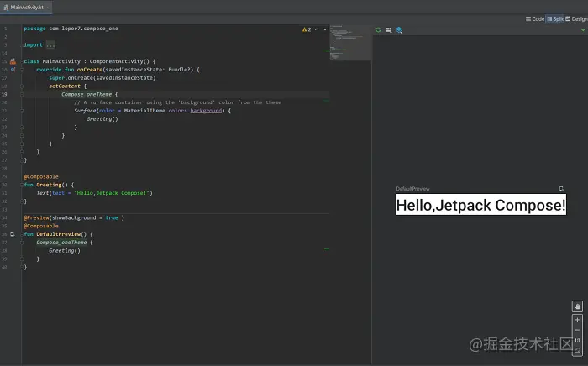This screenshot has width=588, height=366.
Task: Collapse the setContent block fold marker
Action: (22, 86)
